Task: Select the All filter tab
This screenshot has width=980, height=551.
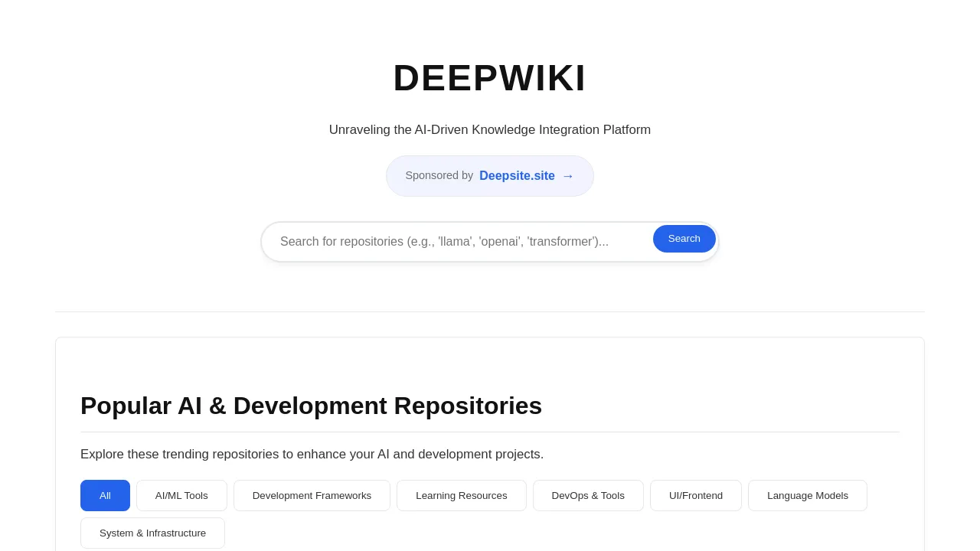Action: click(105, 495)
